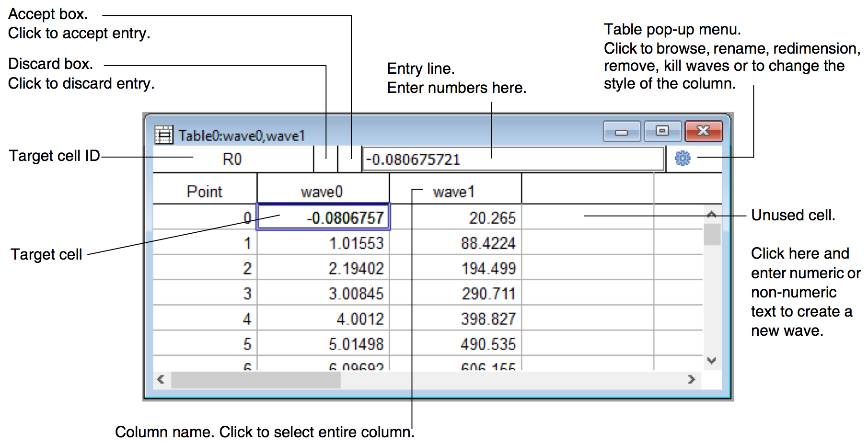Click the unused cell beside 20.265
The height and width of the screenshot is (444, 868).
pos(587,217)
